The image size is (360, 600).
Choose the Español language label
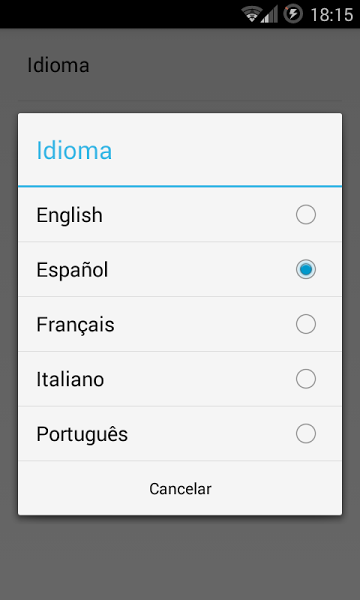click(72, 270)
